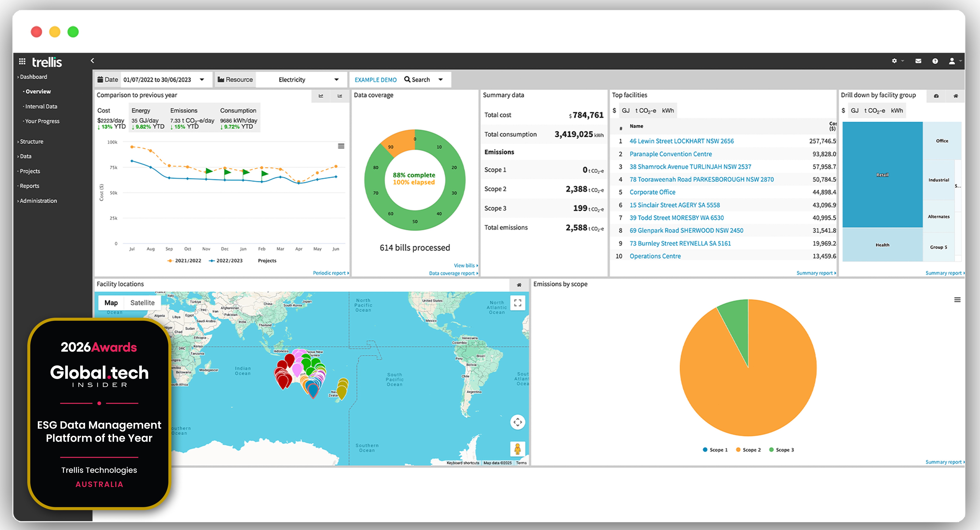The image size is (980, 530).
Task: Switch map to Map view
Action: point(111,303)
